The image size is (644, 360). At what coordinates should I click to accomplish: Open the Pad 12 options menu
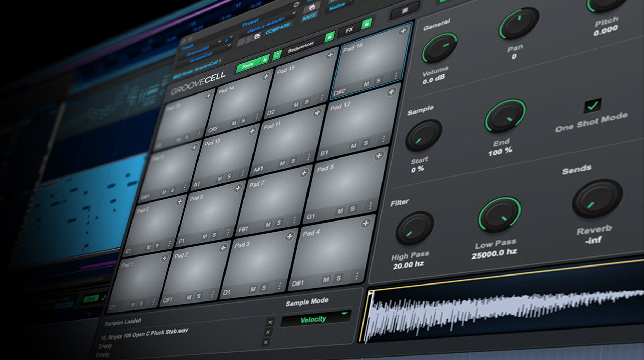384,139
